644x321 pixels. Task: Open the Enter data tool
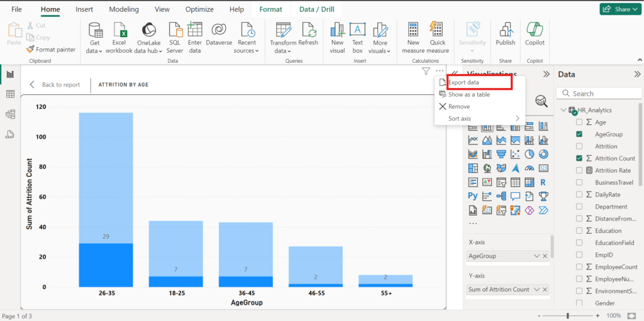pos(195,37)
